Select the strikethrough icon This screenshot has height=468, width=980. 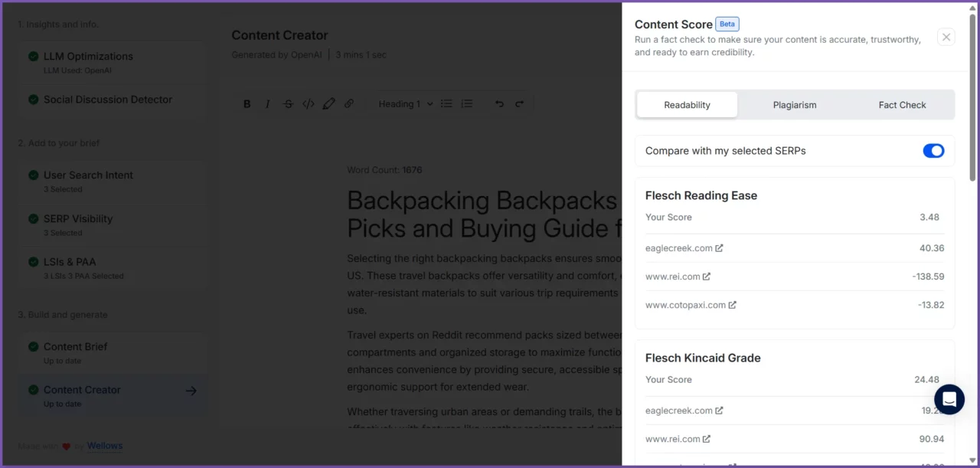[288, 103]
